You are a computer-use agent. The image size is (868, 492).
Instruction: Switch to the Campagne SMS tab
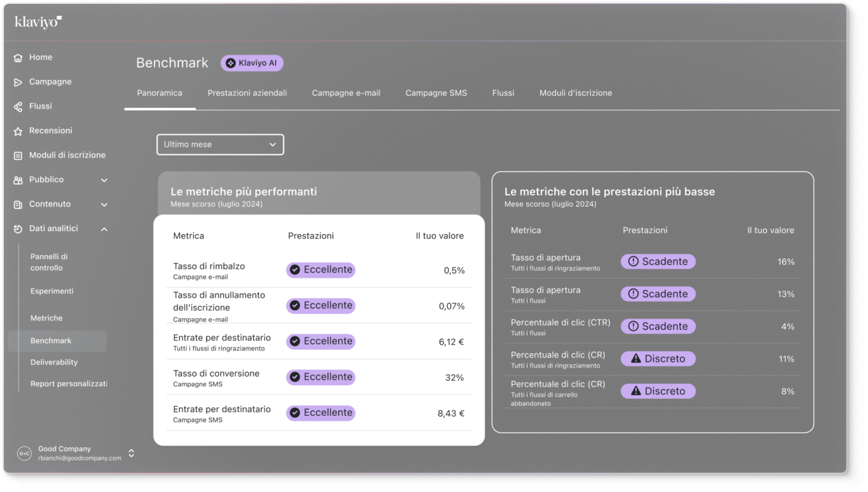436,93
